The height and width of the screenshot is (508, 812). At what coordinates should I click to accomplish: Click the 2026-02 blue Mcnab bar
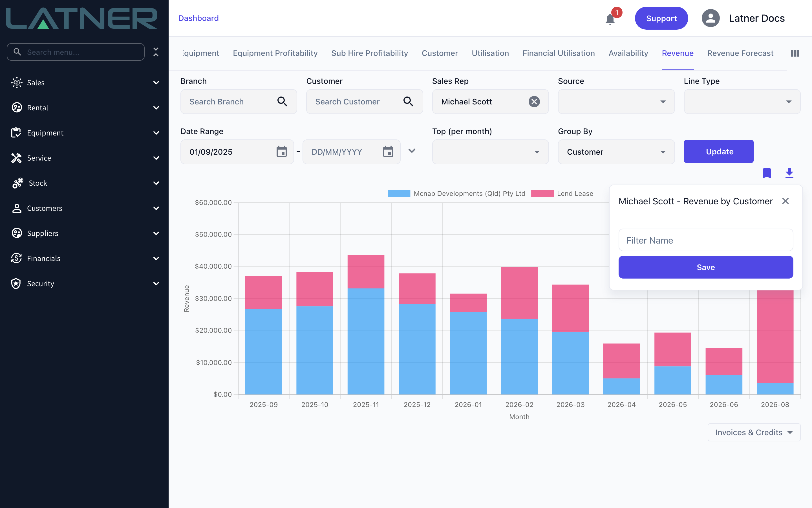pyautogui.click(x=519, y=356)
